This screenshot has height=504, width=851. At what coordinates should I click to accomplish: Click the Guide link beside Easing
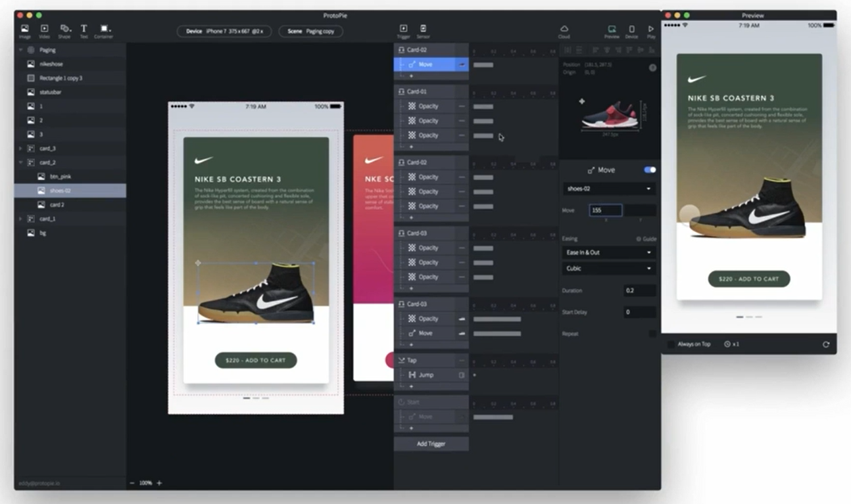click(646, 239)
